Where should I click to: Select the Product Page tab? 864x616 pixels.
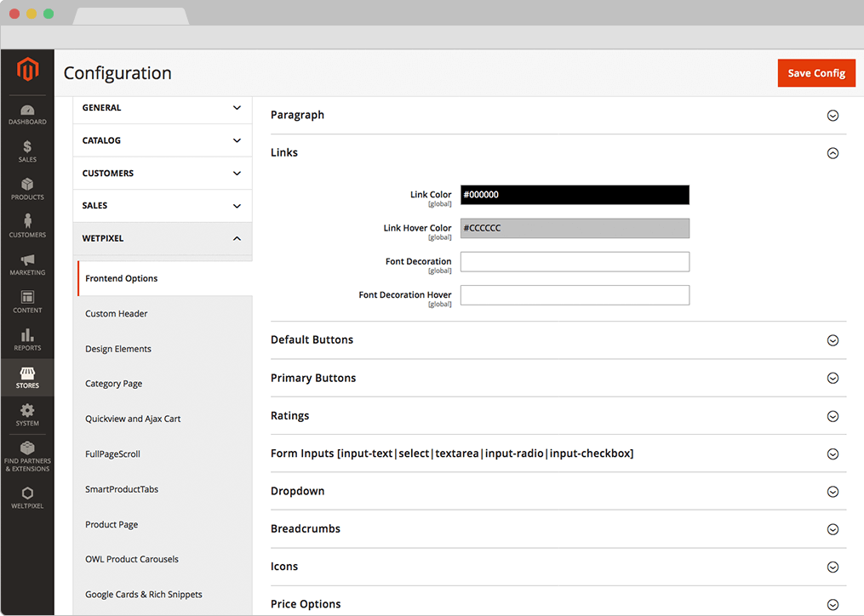click(112, 525)
